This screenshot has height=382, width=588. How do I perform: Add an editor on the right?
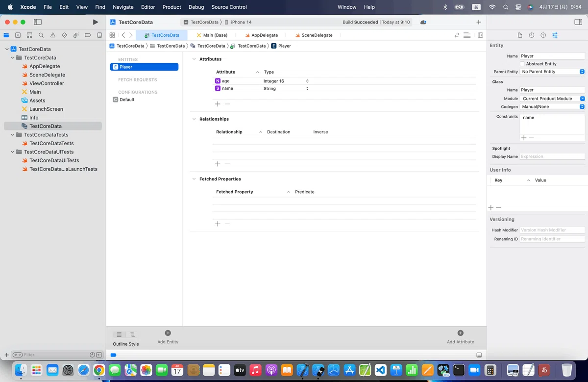click(481, 35)
